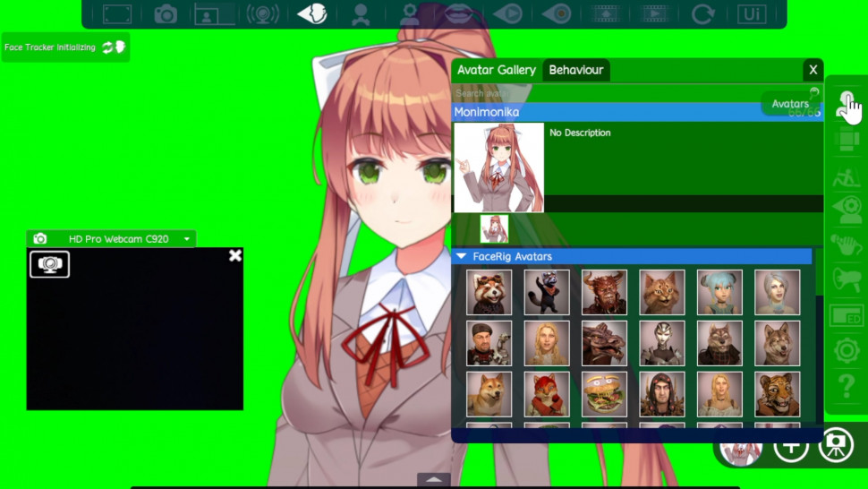Viewport: 868px width, 489px height.
Task: Open megaphone sound sidebar icon
Action: coord(847,279)
